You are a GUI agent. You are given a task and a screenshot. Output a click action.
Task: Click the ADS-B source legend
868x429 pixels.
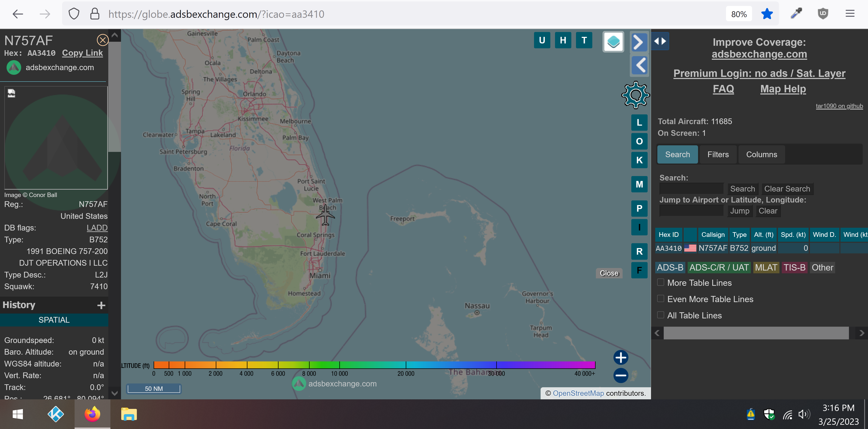(x=670, y=268)
